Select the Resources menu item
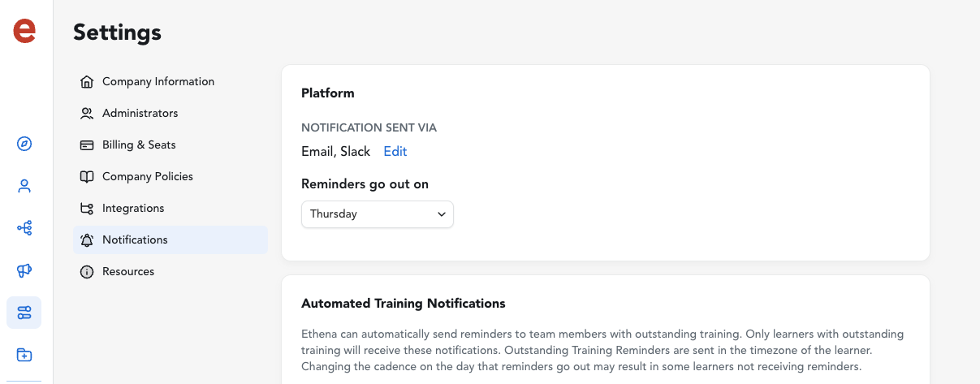This screenshot has width=980, height=384. tap(171, 271)
